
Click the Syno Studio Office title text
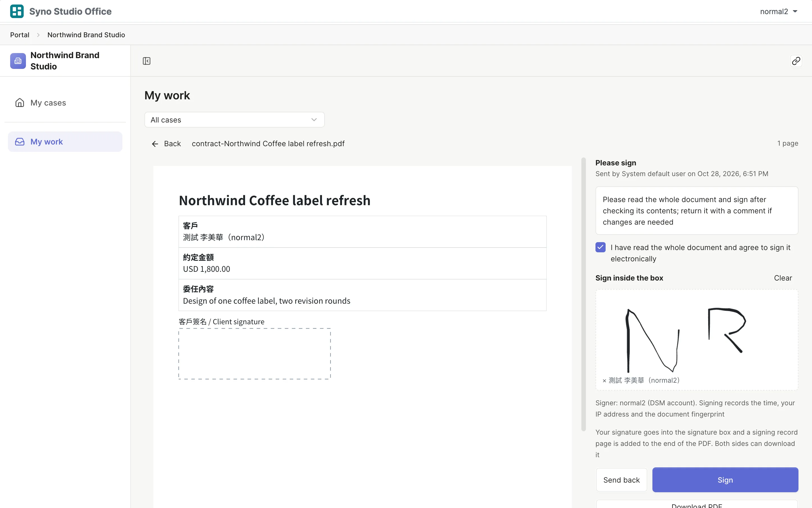coord(70,11)
